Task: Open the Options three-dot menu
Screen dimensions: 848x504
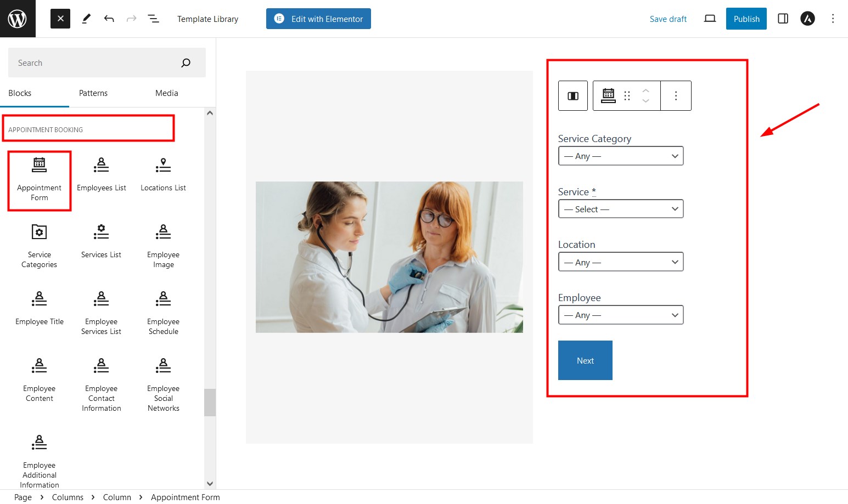Action: 833,19
